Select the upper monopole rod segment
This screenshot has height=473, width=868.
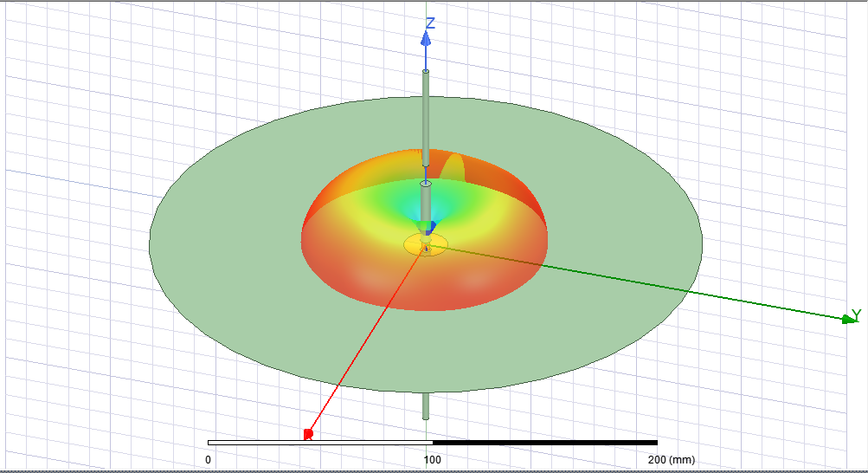[x=426, y=118]
